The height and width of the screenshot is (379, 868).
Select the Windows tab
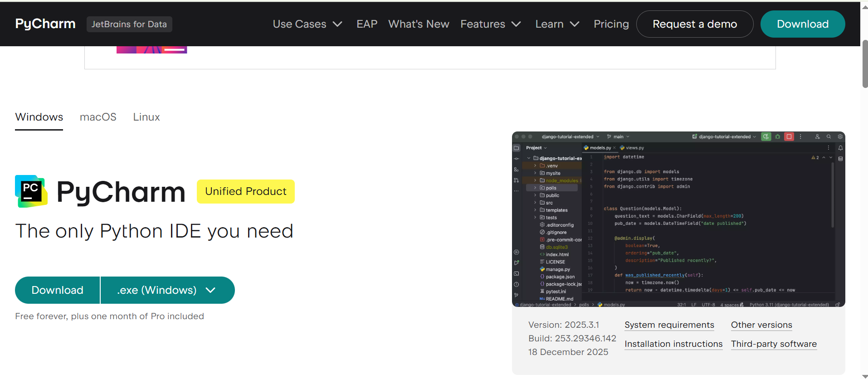[39, 117]
